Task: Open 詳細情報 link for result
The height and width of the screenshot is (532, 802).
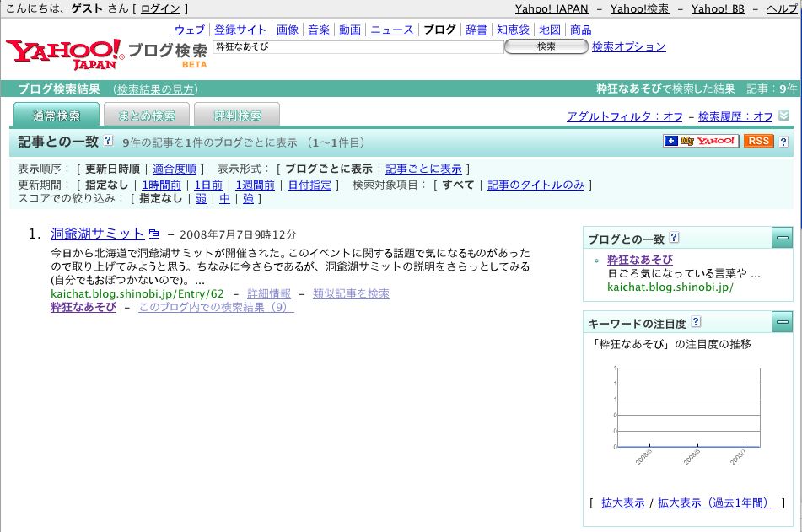Action: point(269,293)
